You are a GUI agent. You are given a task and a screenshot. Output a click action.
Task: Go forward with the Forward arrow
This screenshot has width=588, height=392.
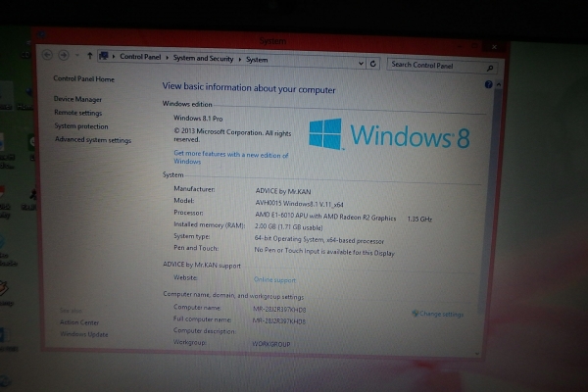tap(64, 55)
